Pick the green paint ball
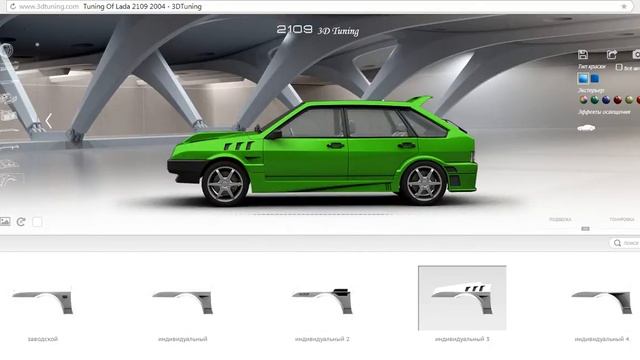Image resolution: width=640 pixels, height=360 pixels. pyautogui.click(x=595, y=100)
